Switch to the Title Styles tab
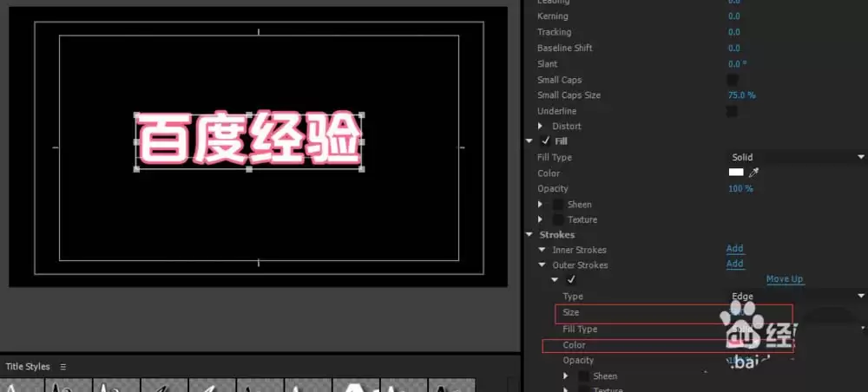Viewport: 868px width, 392px height. 28,367
